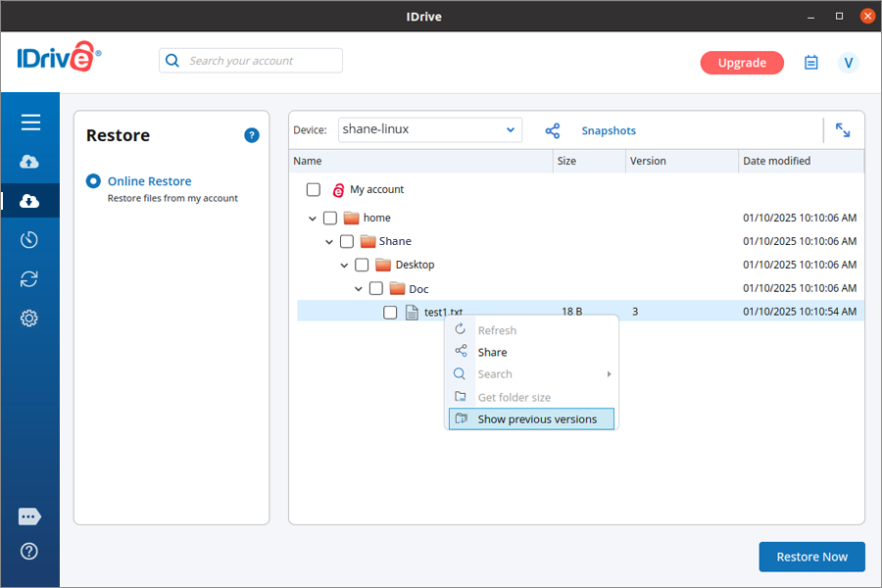Open Settings gear icon in sidebar

click(x=29, y=318)
